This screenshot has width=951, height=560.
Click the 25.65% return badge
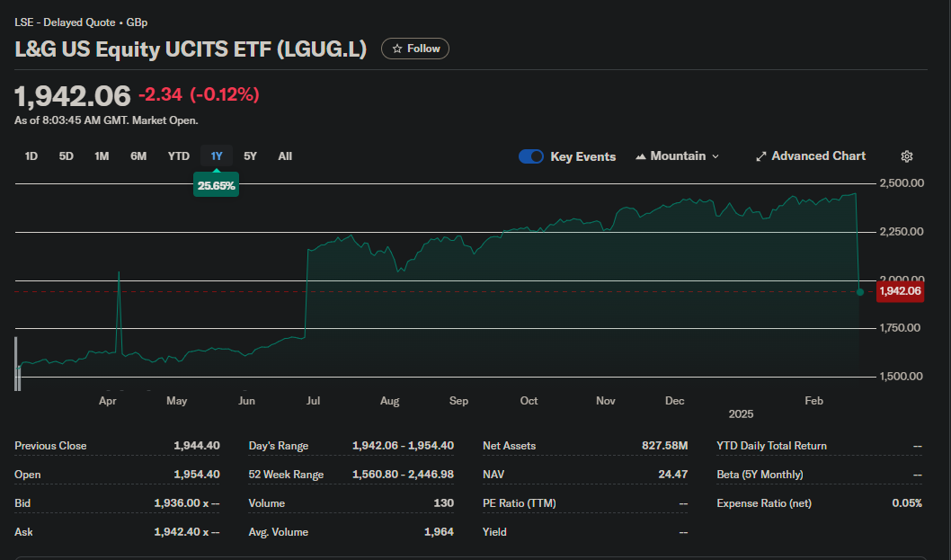pyautogui.click(x=217, y=186)
